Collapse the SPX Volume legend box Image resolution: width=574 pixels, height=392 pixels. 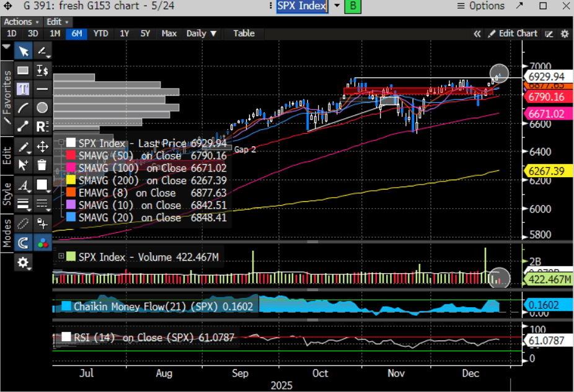(61, 256)
